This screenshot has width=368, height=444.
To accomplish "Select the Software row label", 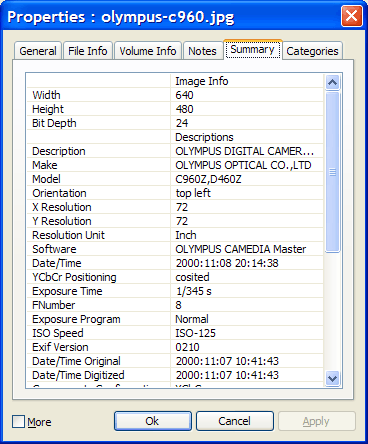I will 54,249.
